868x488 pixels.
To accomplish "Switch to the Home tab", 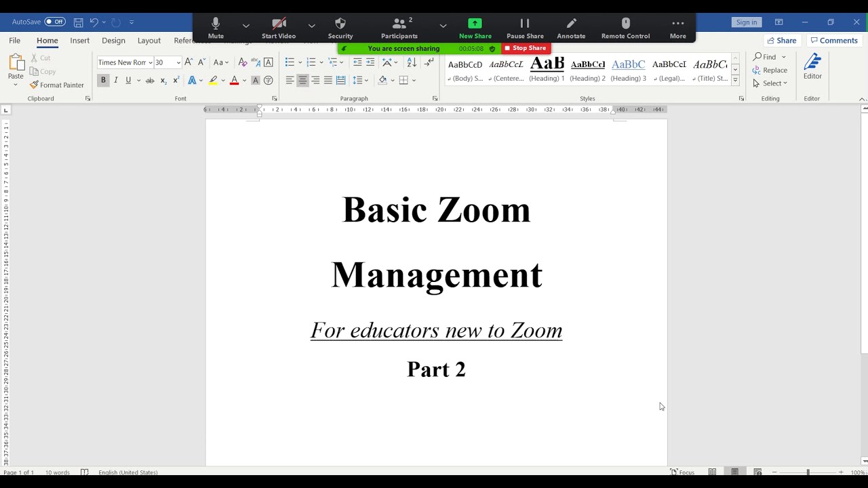I will 47,41.
